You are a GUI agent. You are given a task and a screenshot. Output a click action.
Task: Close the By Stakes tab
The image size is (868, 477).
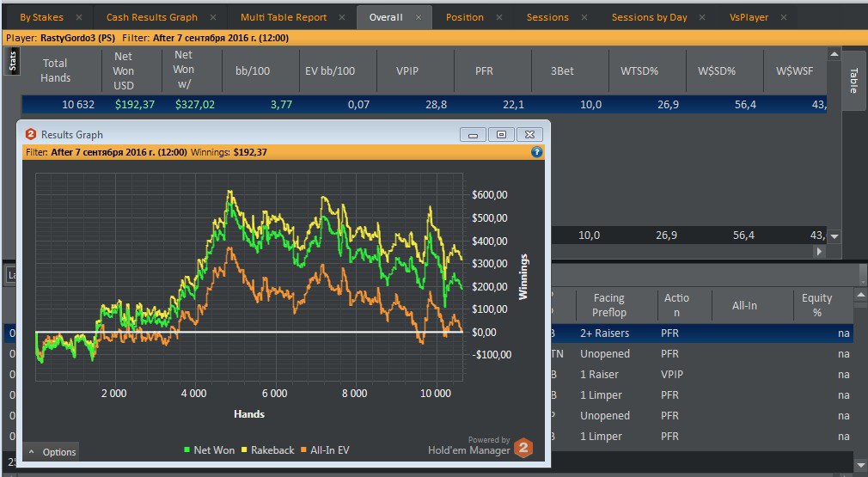(79, 17)
